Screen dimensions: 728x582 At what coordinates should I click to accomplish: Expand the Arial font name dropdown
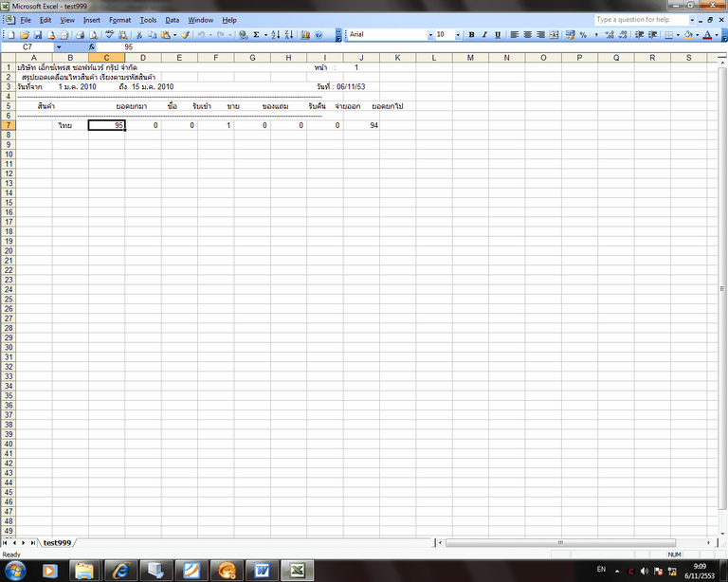[x=430, y=35]
